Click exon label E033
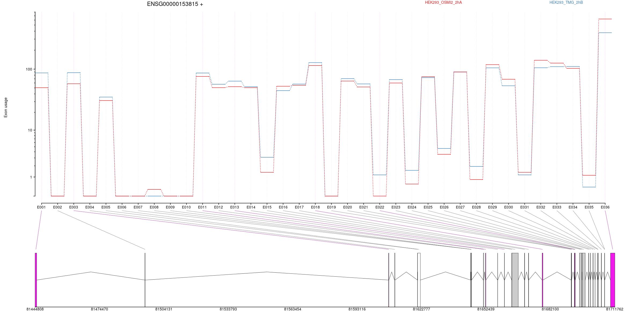This screenshot has height=322, width=644. [557, 207]
